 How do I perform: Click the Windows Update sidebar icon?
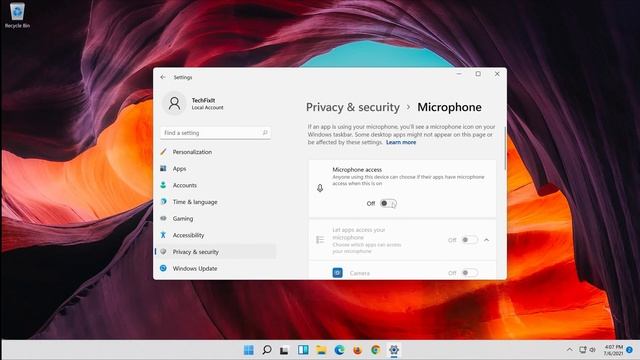pyautogui.click(x=163, y=268)
